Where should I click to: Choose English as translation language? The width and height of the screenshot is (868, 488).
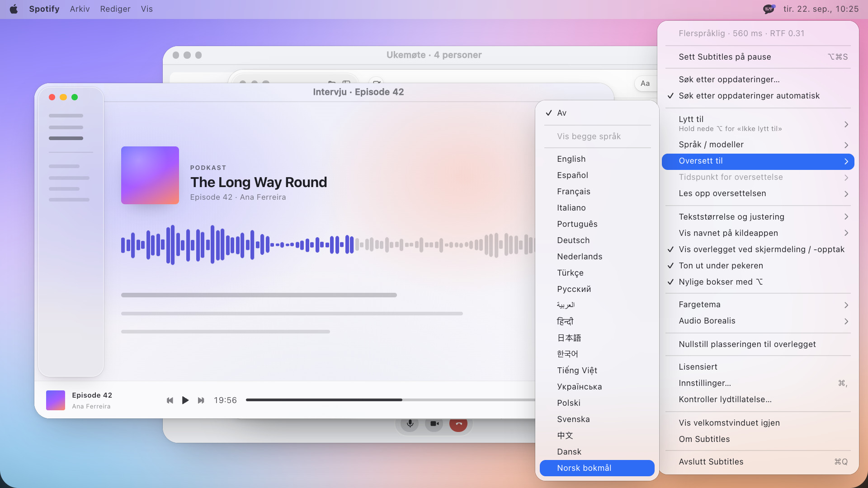597,159
